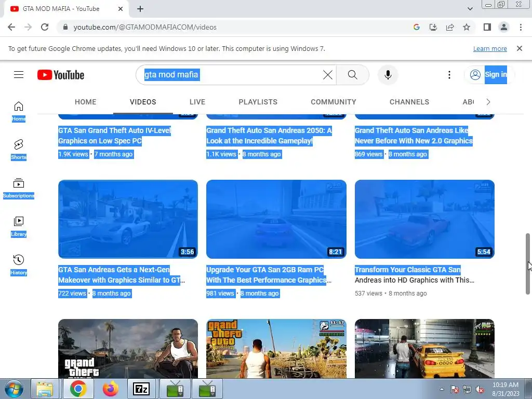Viewport: 532px width, 399px height.
Task: Open the tab search dropdown arrow
Action: 470,9
